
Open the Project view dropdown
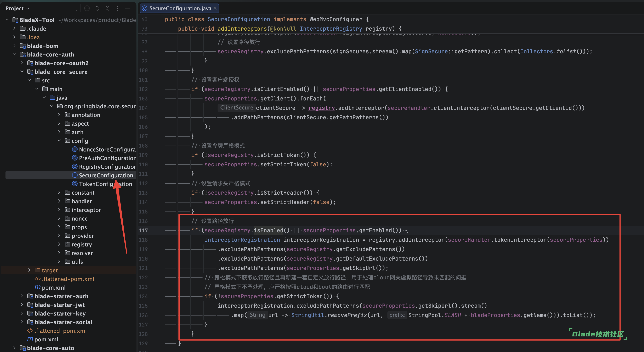[17, 8]
